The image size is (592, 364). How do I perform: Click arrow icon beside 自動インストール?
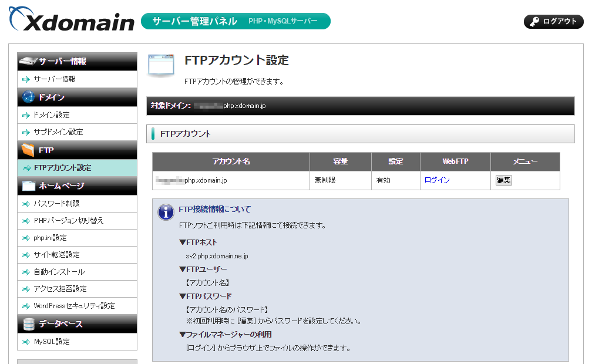pyautogui.click(x=26, y=272)
